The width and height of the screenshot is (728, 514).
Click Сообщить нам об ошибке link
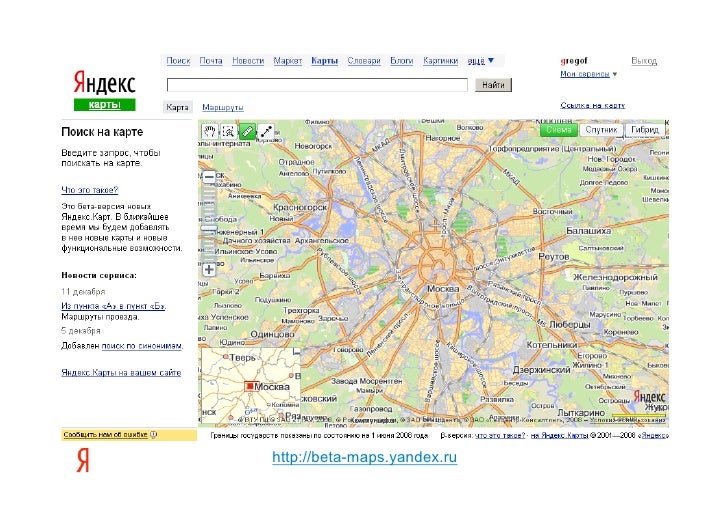click(x=105, y=435)
